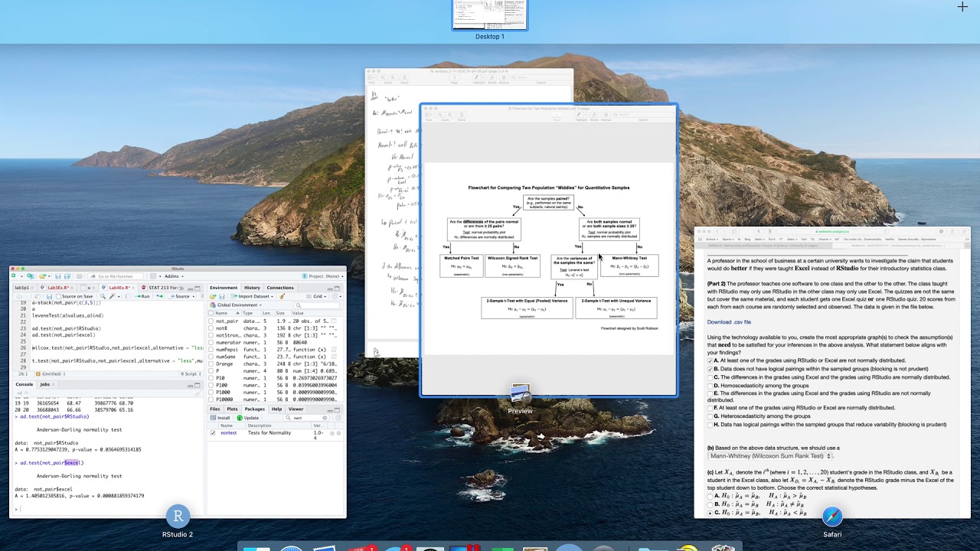Image resolution: width=980 pixels, height=551 pixels.
Task: Toggle the nortest package checkbox
Action: click(213, 432)
